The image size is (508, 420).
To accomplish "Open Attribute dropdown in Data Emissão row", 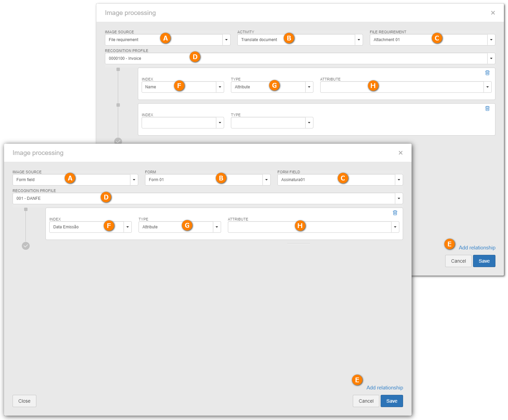I will click(395, 227).
